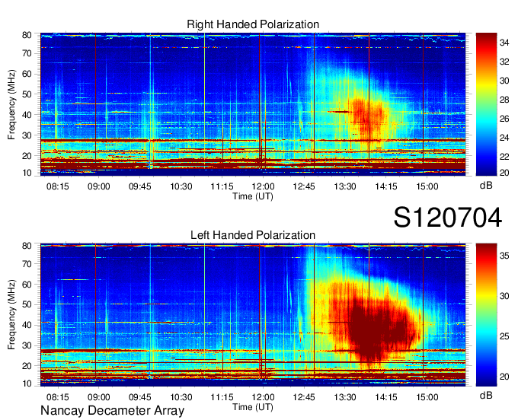Click the 'Frequency (MHz)' axis label of the top plot

click(x=11, y=104)
